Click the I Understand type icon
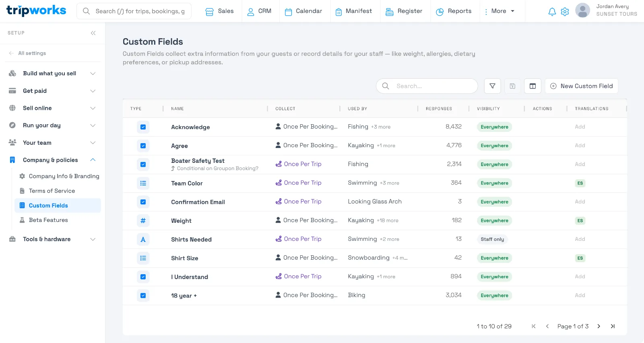The image size is (644, 343). 143,277
